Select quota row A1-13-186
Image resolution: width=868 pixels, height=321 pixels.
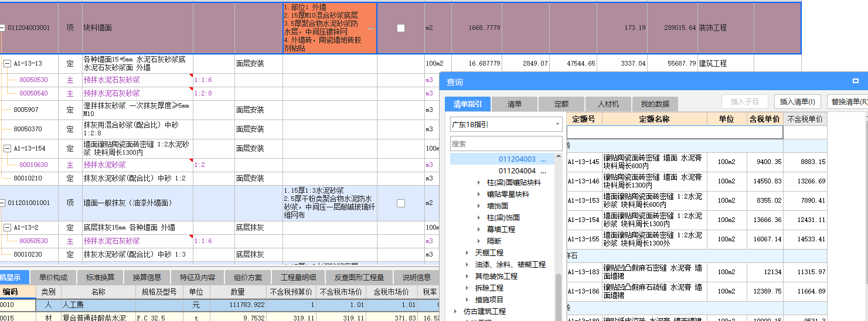[697, 291]
